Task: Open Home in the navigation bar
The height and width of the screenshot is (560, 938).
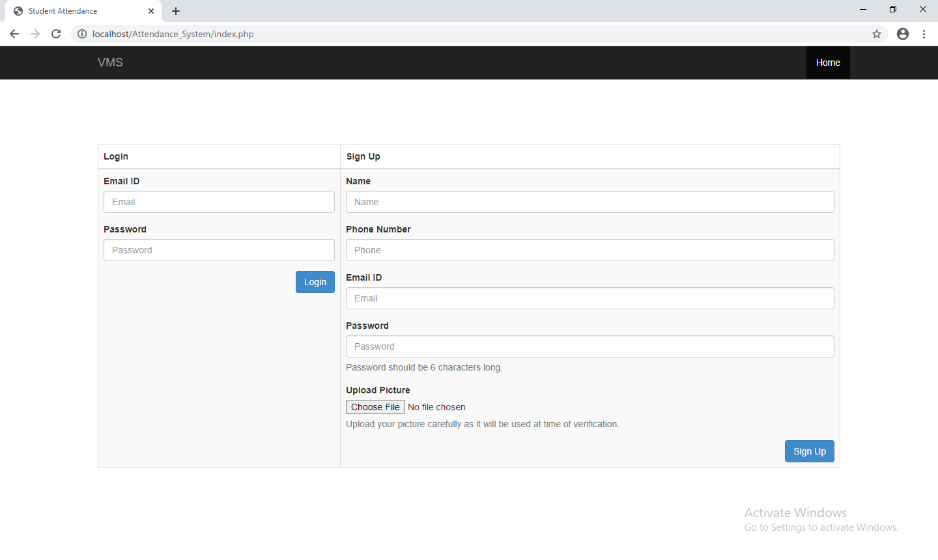Action: pyautogui.click(x=828, y=63)
